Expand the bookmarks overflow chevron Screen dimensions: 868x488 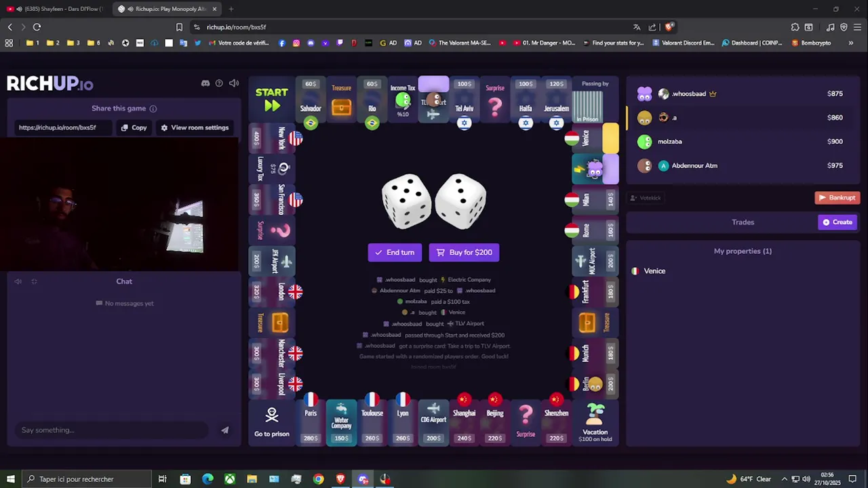(x=851, y=43)
